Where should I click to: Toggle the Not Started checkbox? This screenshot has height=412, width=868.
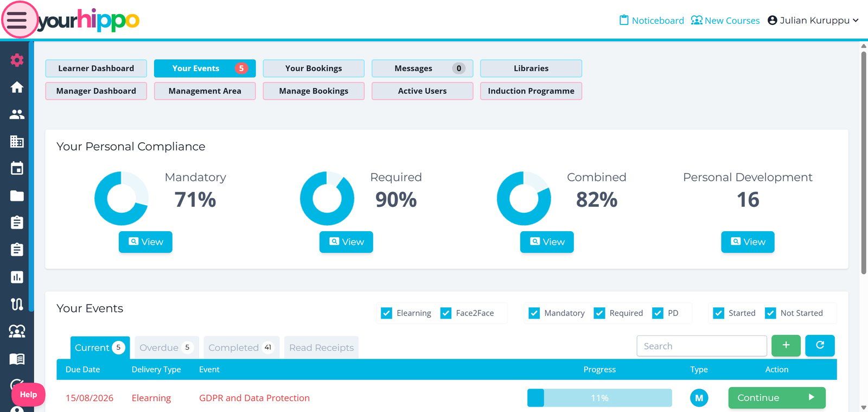[770, 313]
